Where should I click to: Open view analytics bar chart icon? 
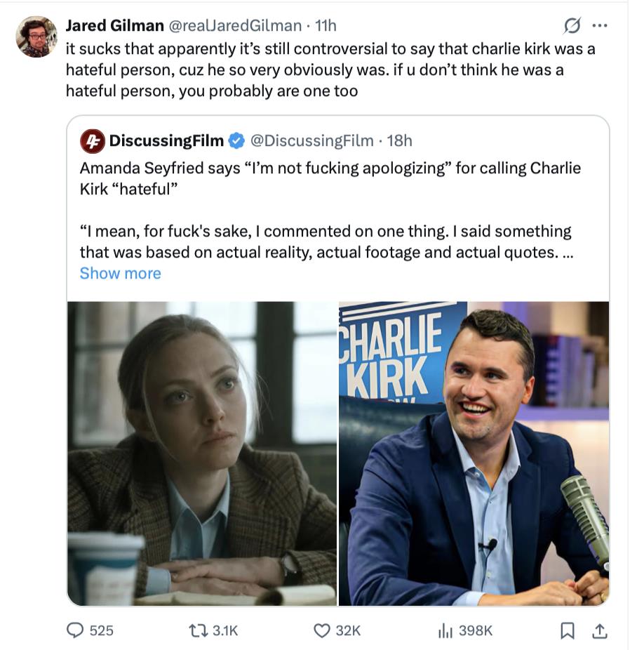pos(445,631)
